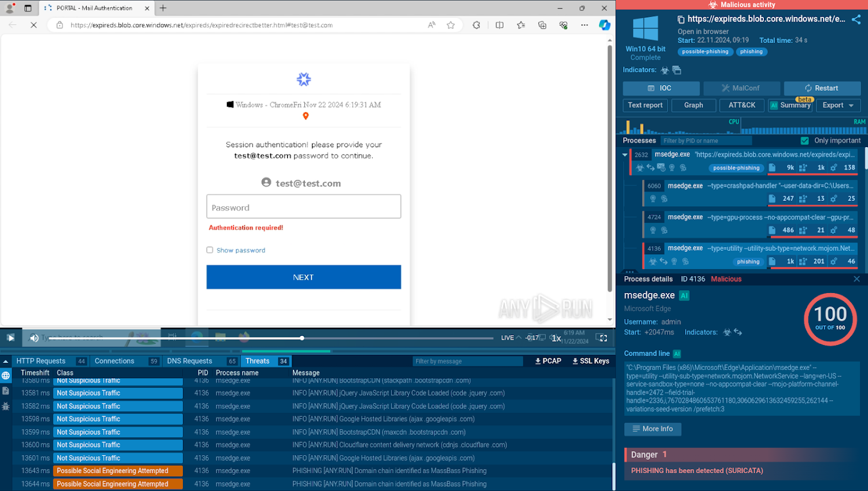
Task: Check the Show password checkbox
Action: [x=210, y=250]
